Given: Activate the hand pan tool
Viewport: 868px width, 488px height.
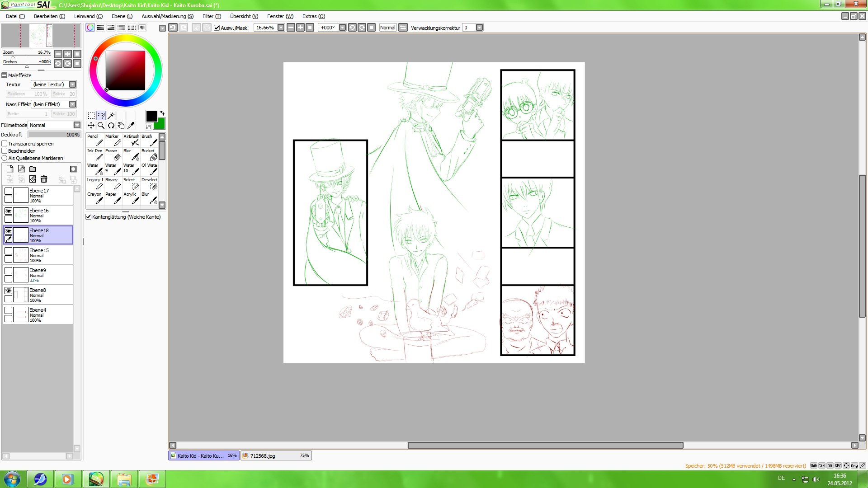Looking at the screenshot, I should click(x=121, y=126).
